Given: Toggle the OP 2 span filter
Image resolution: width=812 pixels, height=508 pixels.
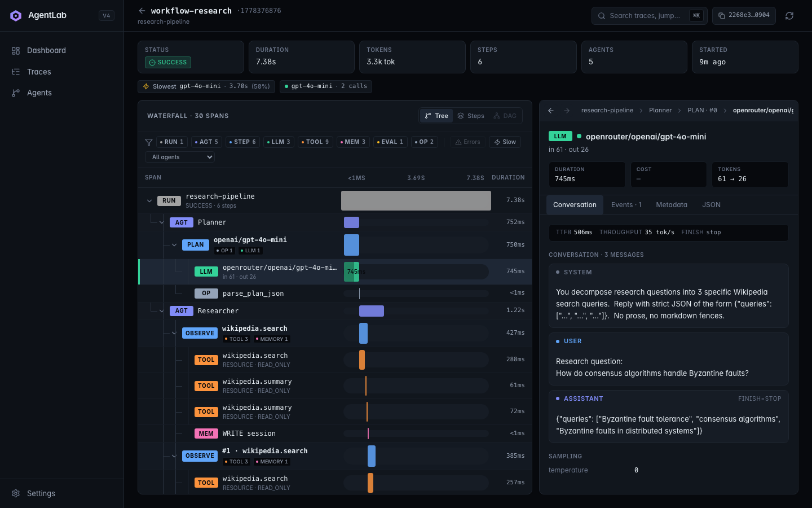Looking at the screenshot, I should click(x=425, y=142).
